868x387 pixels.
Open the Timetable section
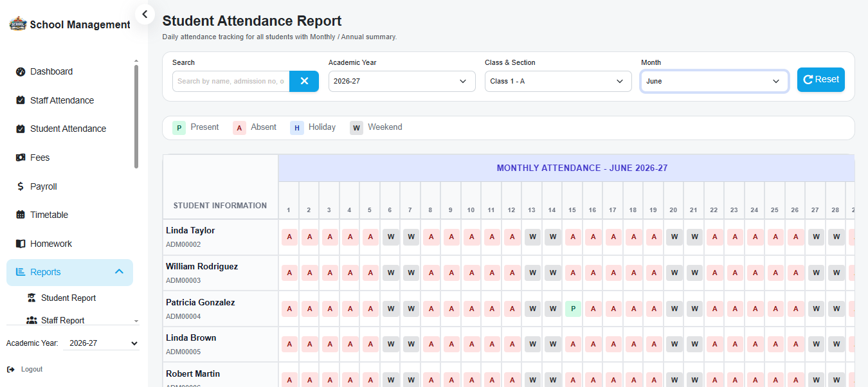pos(69,215)
